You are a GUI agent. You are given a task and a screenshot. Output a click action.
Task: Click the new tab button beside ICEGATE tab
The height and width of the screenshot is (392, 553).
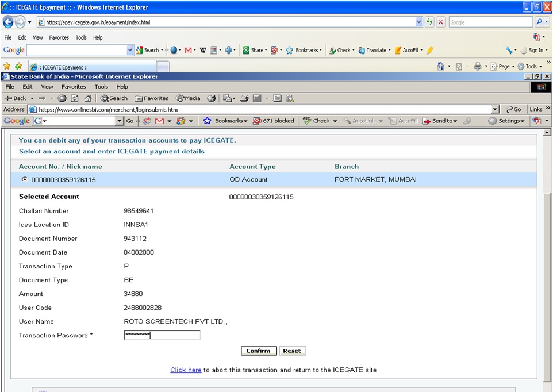click(163, 67)
